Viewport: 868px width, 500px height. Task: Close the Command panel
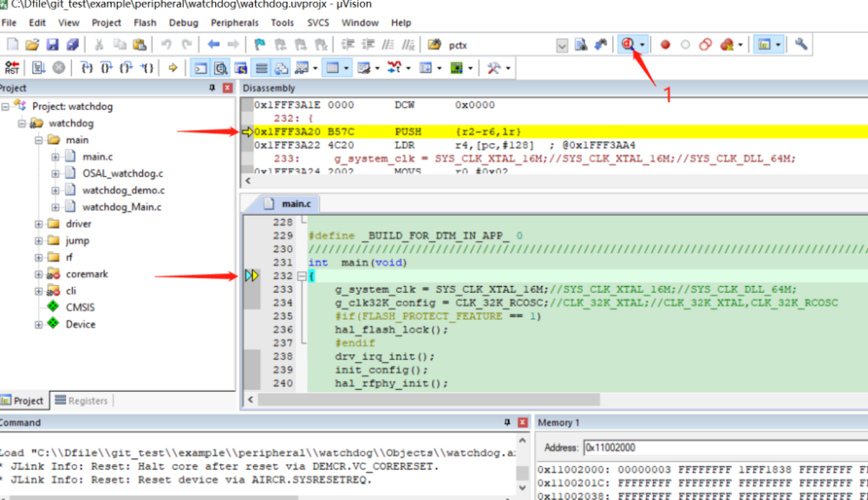point(522,423)
